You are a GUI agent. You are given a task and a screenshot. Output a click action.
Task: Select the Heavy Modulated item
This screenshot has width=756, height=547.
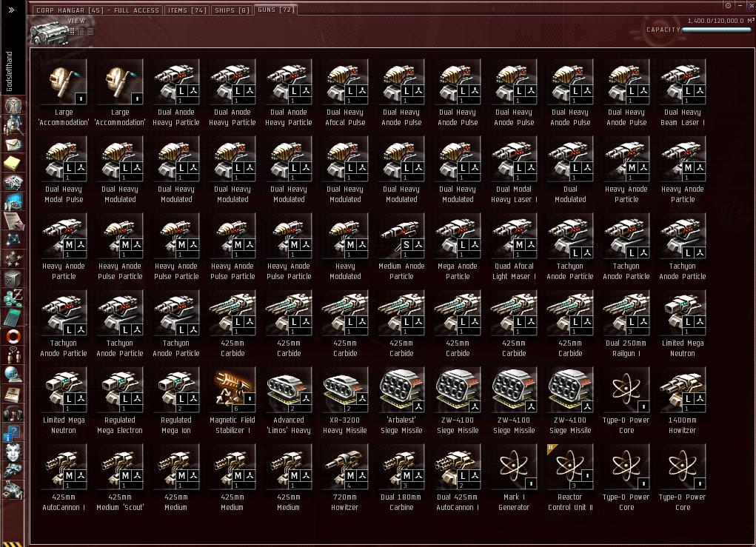(345, 247)
